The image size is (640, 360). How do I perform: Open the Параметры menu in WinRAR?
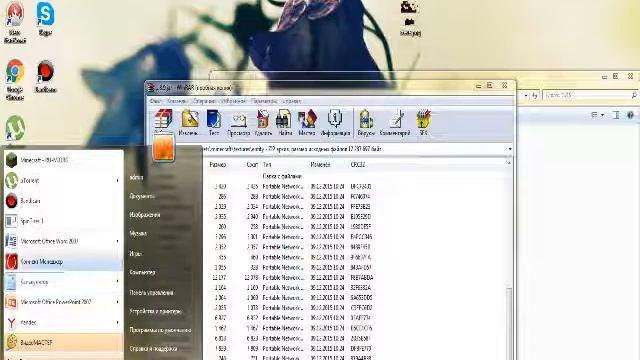coord(264,101)
